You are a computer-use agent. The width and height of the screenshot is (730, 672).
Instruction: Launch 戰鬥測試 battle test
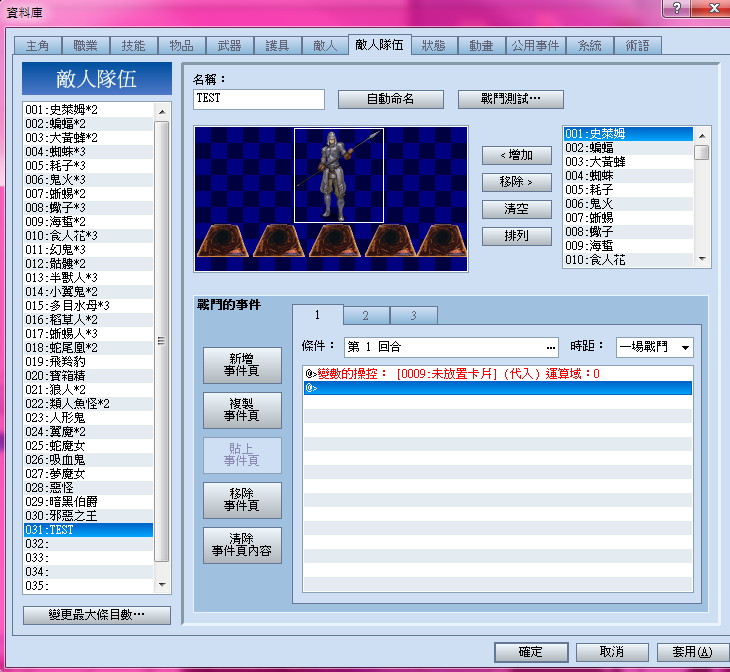click(x=510, y=99)
